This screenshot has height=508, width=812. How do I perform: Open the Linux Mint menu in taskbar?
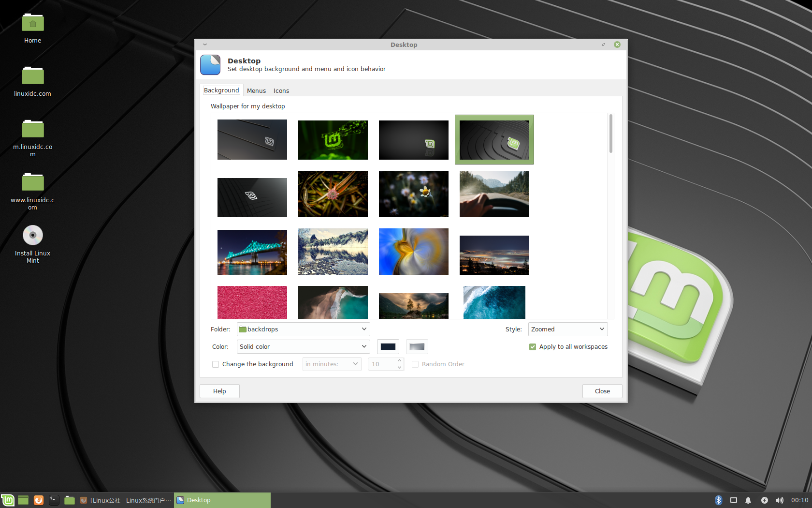tap(8, 500)
